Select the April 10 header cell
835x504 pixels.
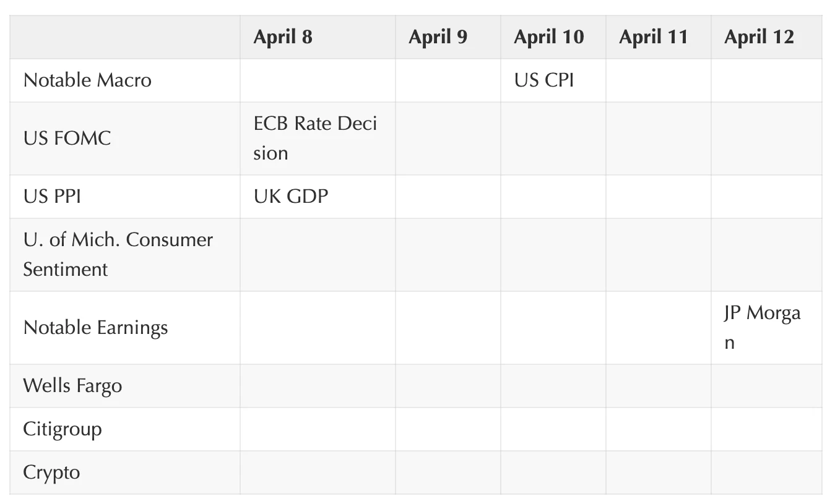coord(548,37)
